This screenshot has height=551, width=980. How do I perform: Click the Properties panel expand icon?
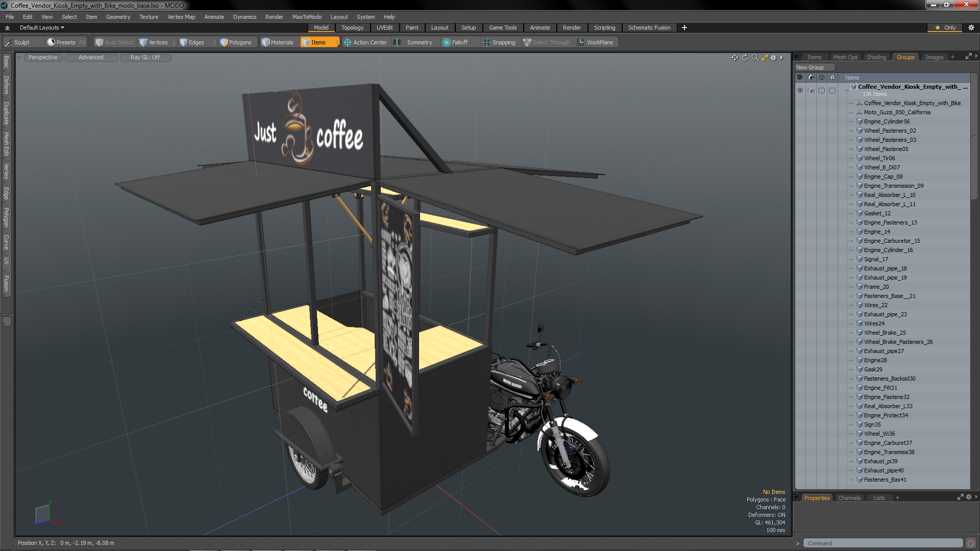tap(960, 497)
